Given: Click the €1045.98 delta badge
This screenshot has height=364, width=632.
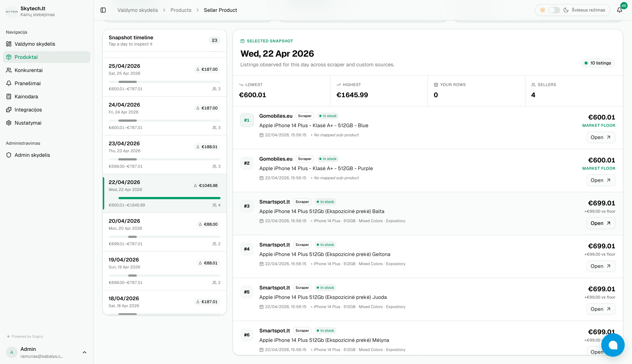Looking at the screenshot, I should coord(206,185).
